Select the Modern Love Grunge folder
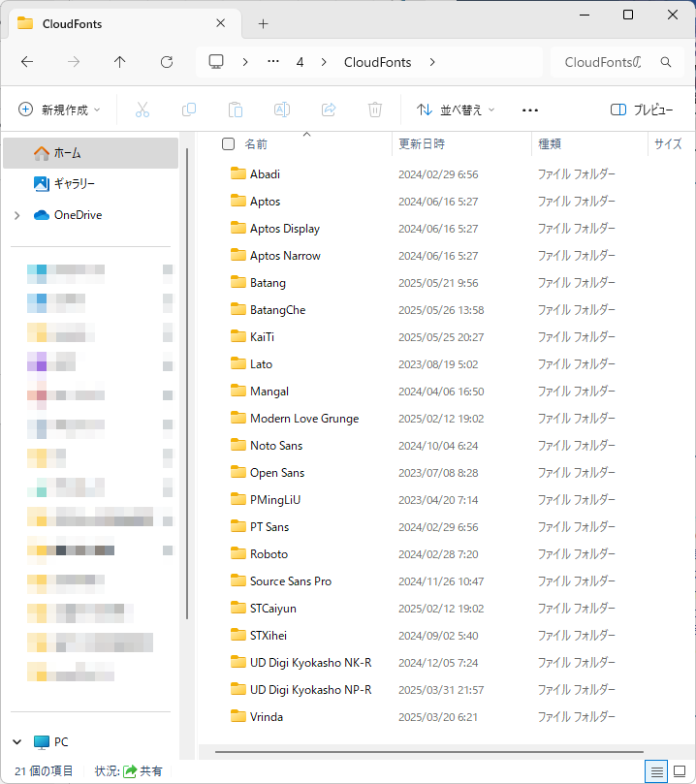 (x=304, y=419)
